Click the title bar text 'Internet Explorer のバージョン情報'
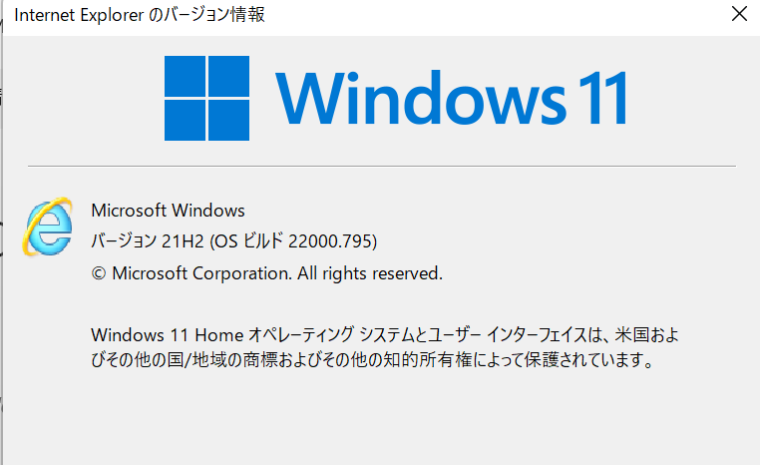 140,15
